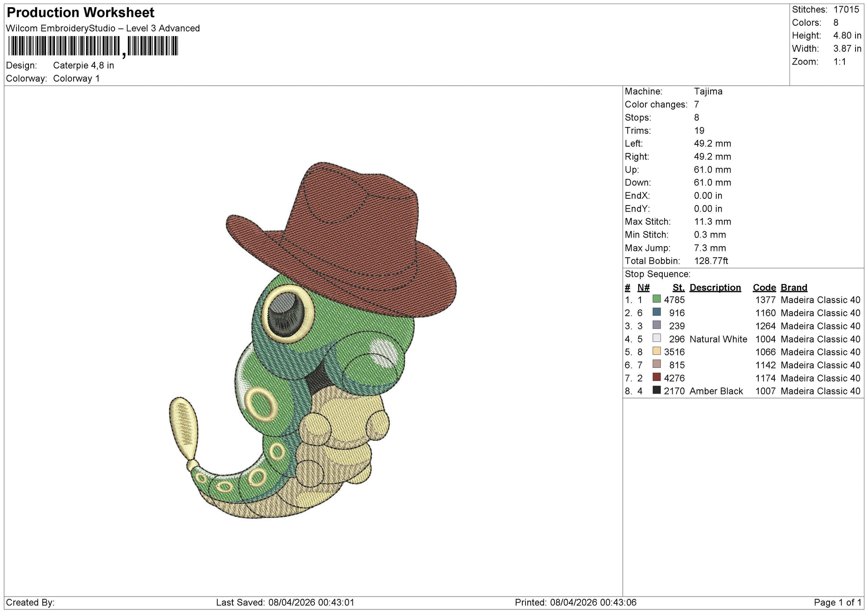Click the green swatch for thread 1377
Image resolution: width=868 pixels, height=613 pixels.
pos(657,299)
